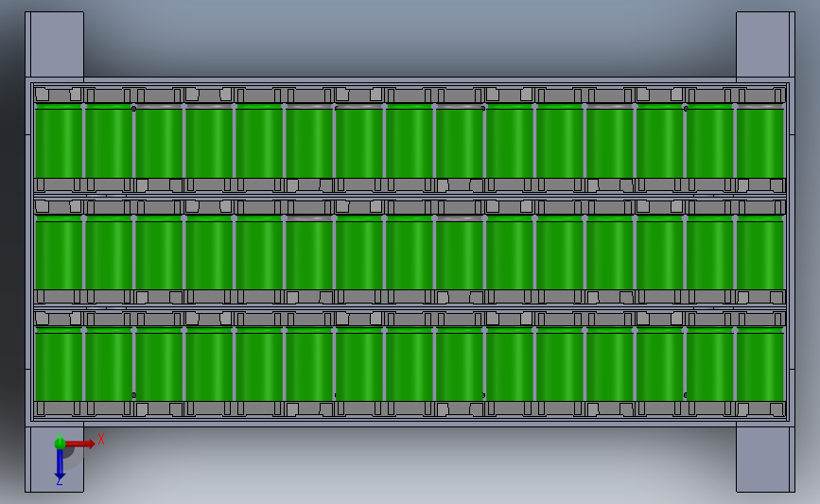
Task: Click the red X axis arrow of the triad
Action: [79, 443]
